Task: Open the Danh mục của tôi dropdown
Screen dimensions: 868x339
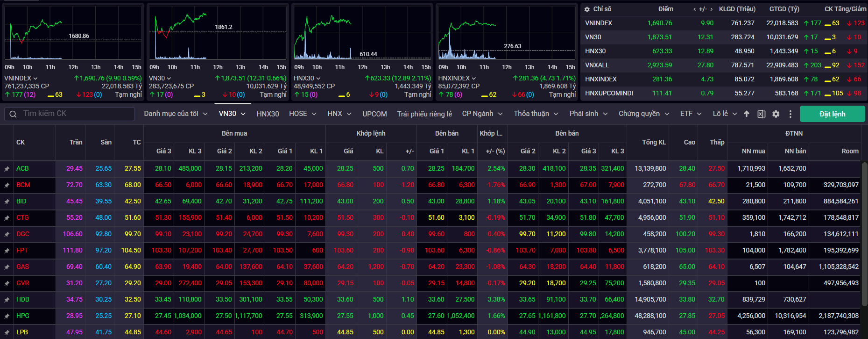Action: point(176,114)
